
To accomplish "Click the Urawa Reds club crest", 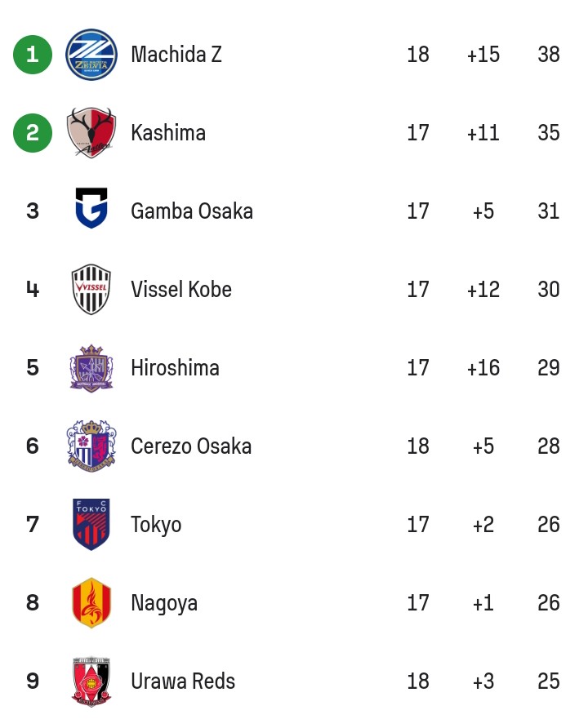I will point(91,681).
